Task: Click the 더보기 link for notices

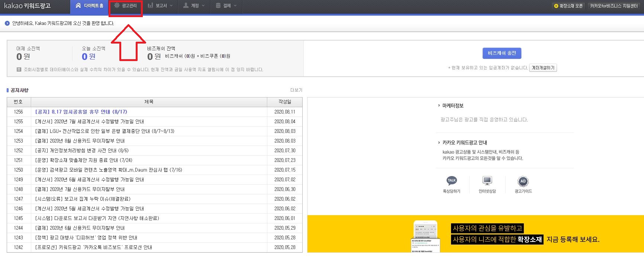Action: point(296,90)
